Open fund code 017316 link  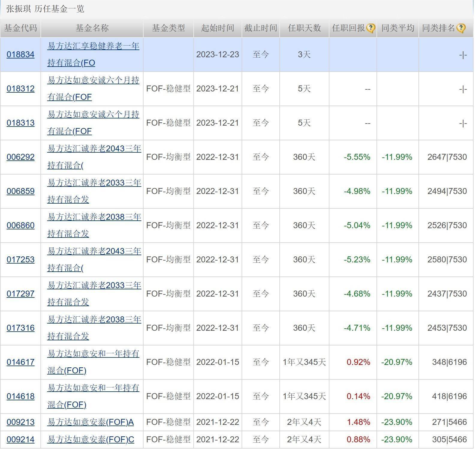pos(20,328)
